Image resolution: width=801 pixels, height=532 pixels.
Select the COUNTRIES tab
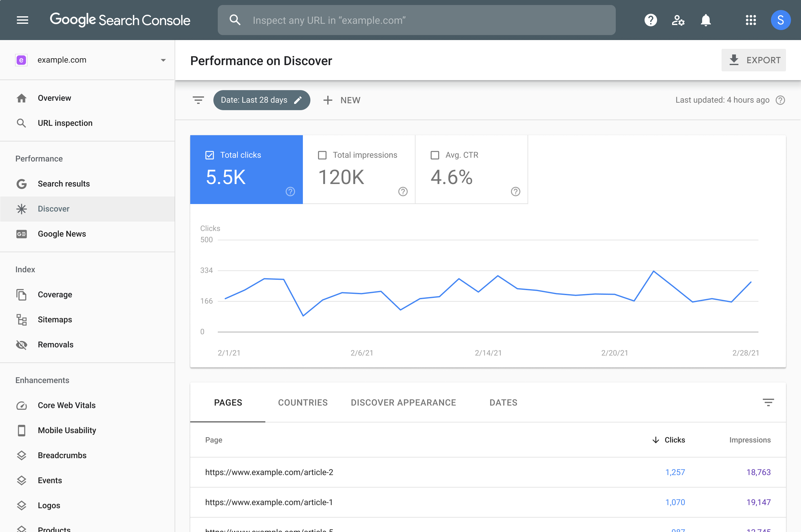point(303,402)
